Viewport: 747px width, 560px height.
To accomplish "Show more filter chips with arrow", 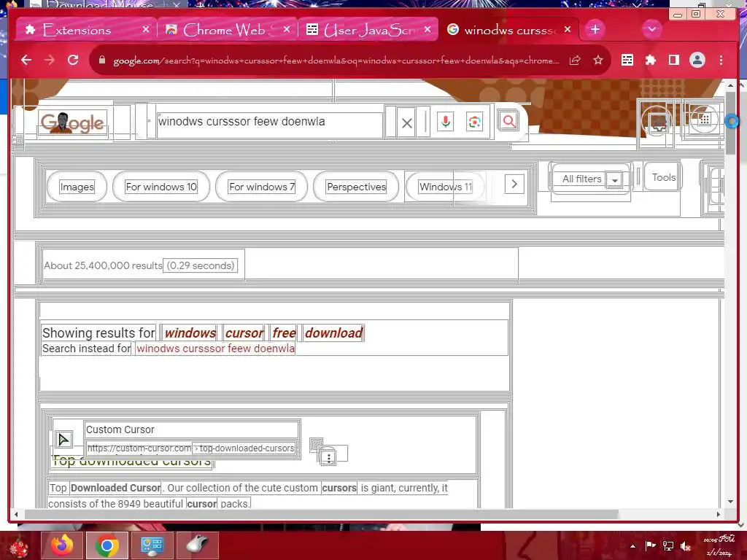I will pyautogui.click(x=514, y=184).
